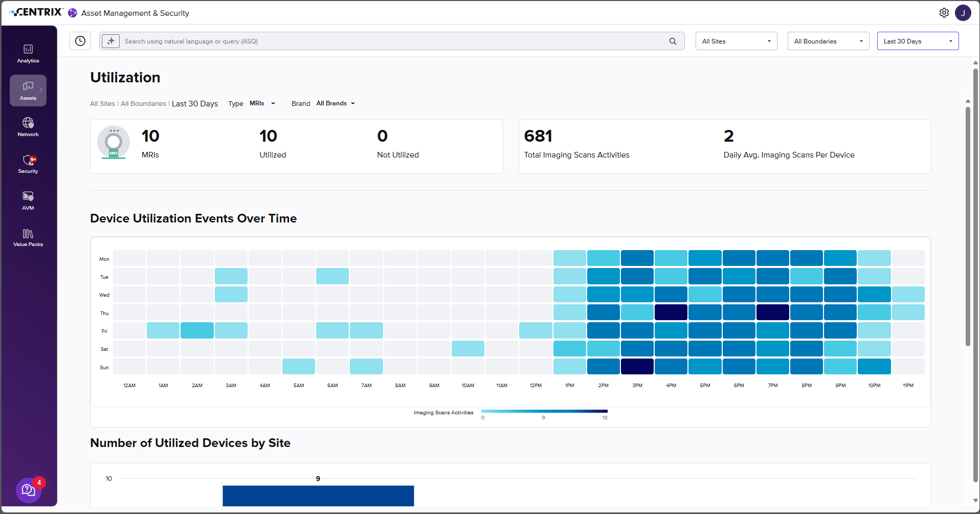The width and height of the screenshot is (980, 514).
Task: Select the Assets menu item
Action: point(28,91)
